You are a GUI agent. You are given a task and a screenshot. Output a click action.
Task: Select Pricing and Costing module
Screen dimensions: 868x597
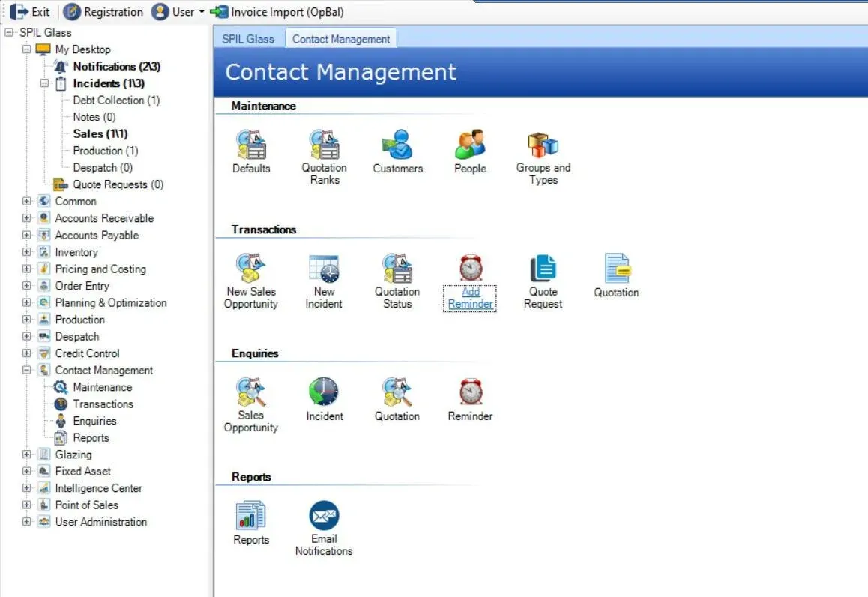[x=100, y=269]
